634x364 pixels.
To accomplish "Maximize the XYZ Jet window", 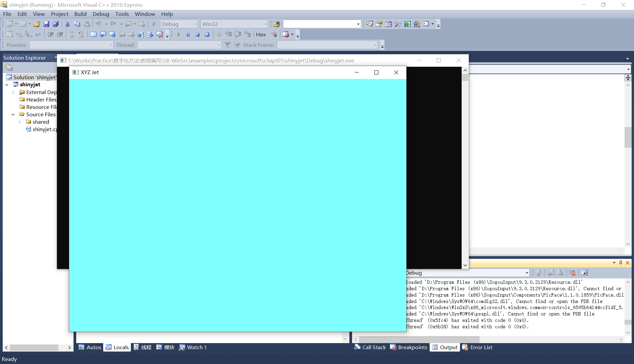I will point(376,72).
